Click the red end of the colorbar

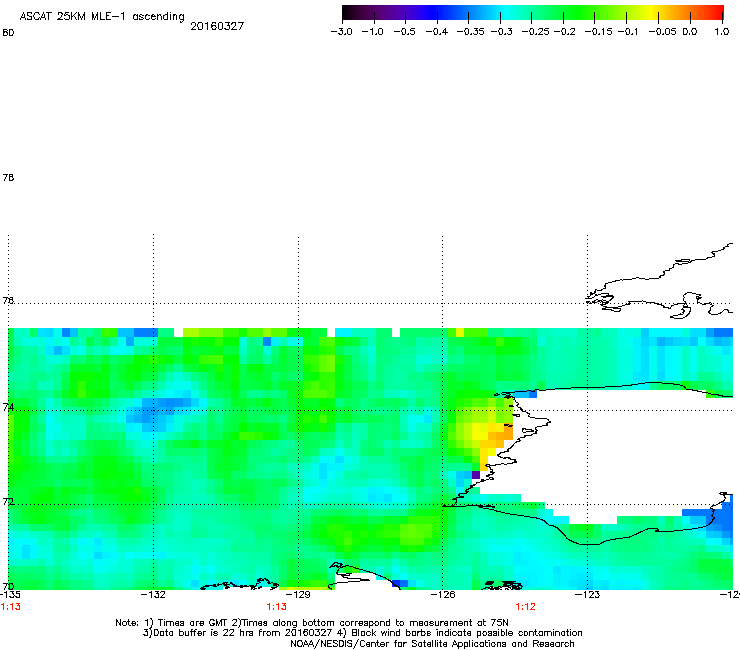(717, 12)
